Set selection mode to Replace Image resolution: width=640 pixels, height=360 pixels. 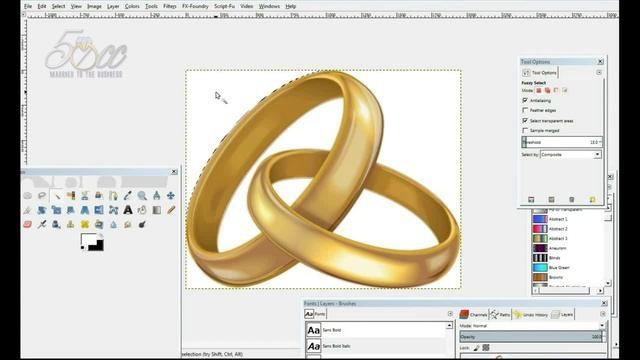[539, 91]
